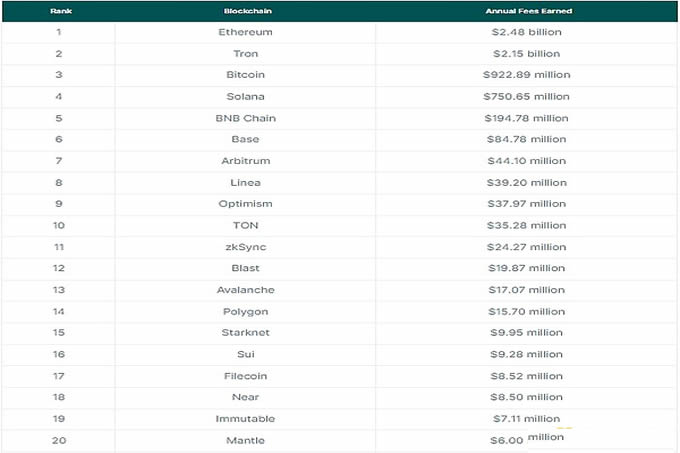Click the Linea blockchain name
The image size is (680, 453).
click(245, 182)
